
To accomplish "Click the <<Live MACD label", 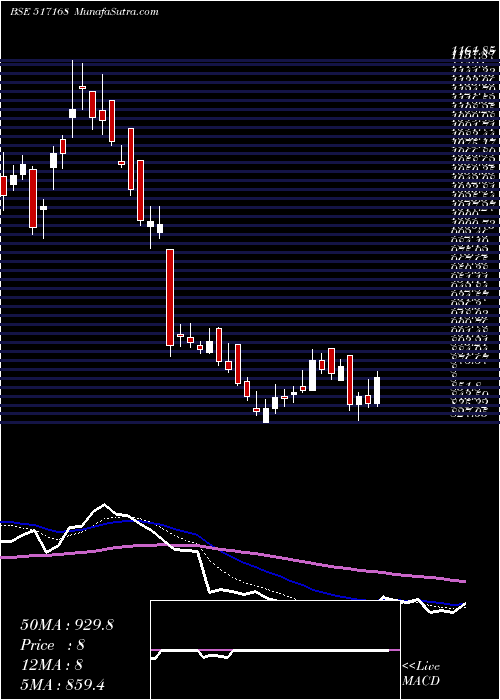I will pyautogui.click(x=421, y=674).
